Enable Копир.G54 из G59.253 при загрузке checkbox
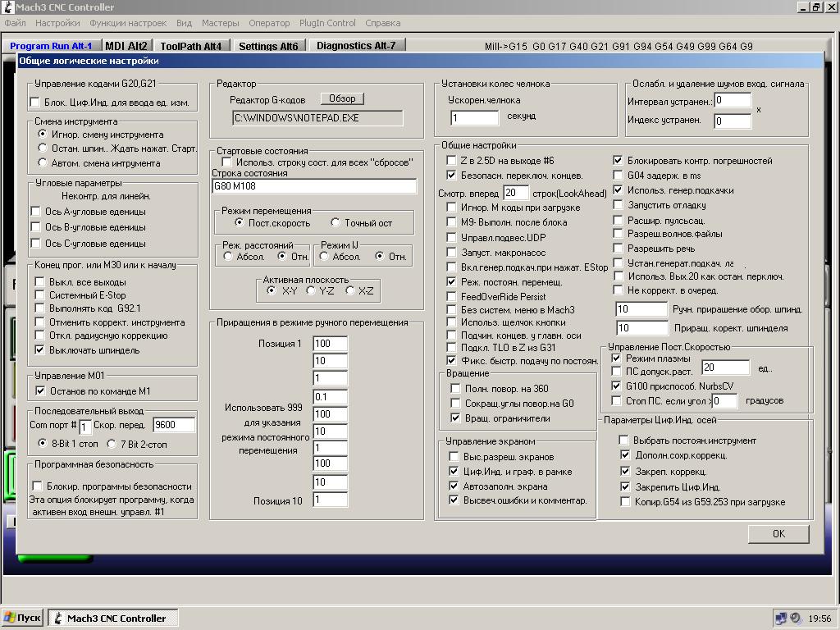The image size is (840, 630). pyautogui.click(x=625, y=501)
